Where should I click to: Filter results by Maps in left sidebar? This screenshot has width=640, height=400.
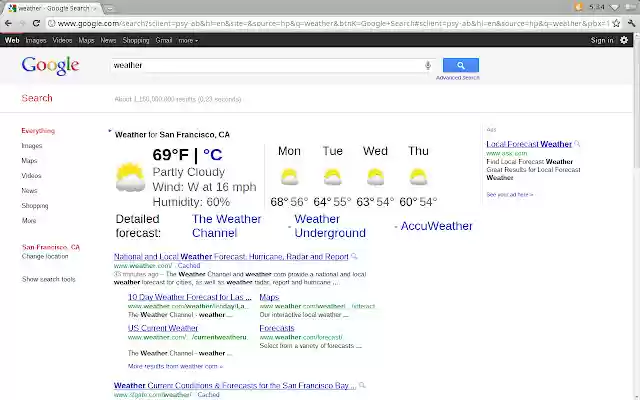[x=29, y=161]
